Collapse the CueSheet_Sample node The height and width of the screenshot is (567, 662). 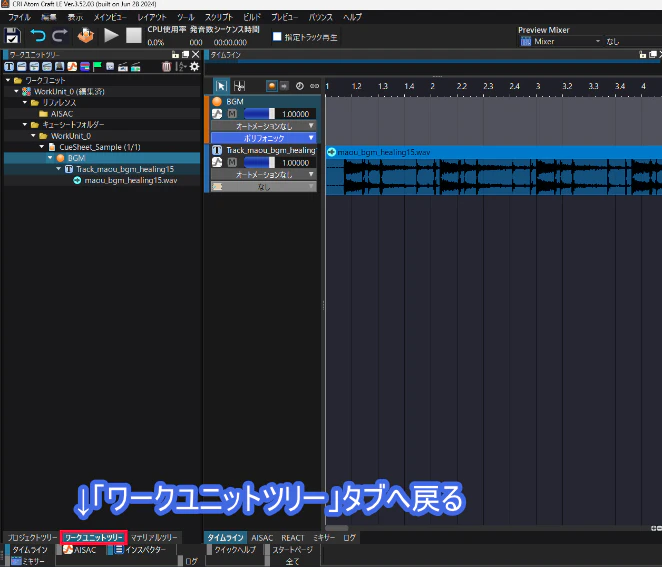point(42,146)
